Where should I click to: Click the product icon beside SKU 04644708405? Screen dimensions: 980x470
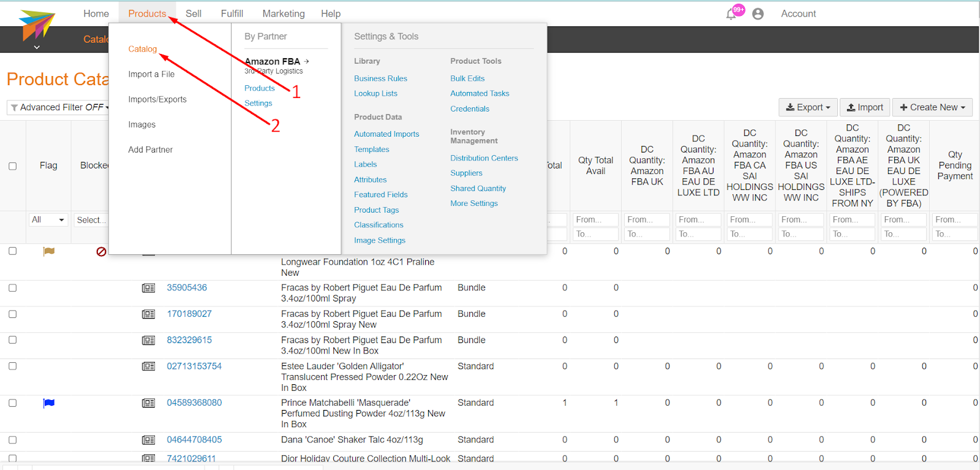[148, 440]
